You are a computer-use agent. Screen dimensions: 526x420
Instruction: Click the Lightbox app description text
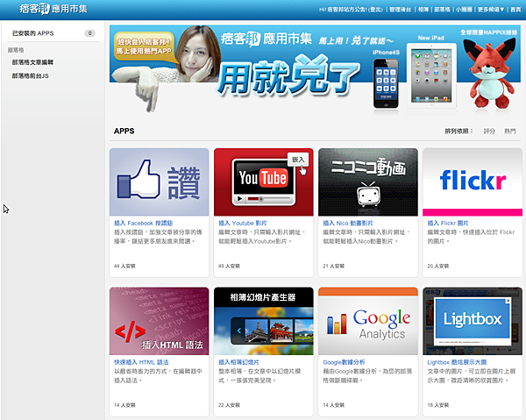(x=472, y=375)
